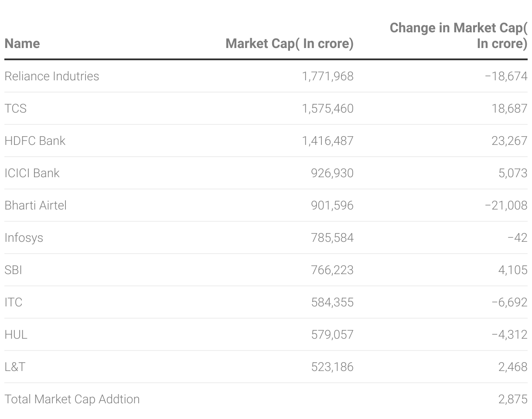Viewport: 532px width, 419px height.
Task: Click the −42 change value for Infosys
Action: pos(517,238)
